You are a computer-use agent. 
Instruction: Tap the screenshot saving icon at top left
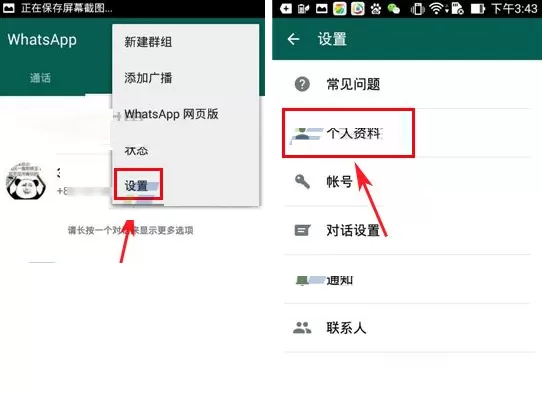pos(9,8)
